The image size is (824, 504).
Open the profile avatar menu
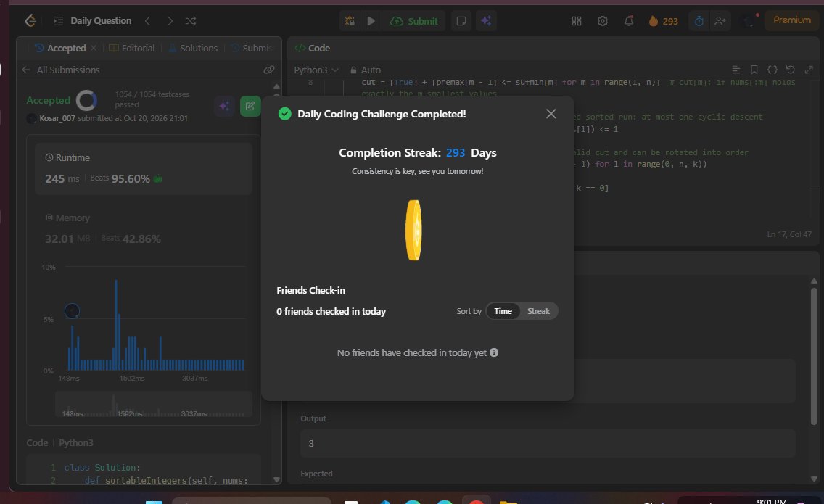[x=749, y=21]
